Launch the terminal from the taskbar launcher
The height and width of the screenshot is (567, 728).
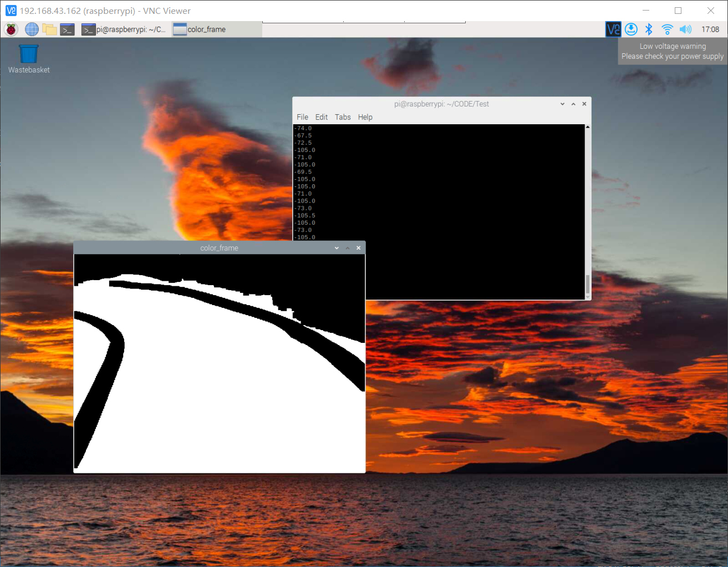[x=68, y=29]
